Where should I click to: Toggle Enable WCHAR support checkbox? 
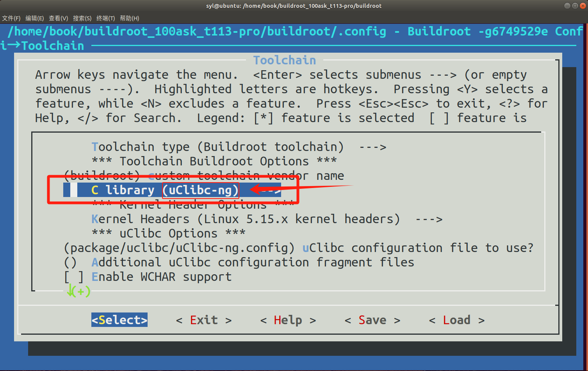[74, 277]
